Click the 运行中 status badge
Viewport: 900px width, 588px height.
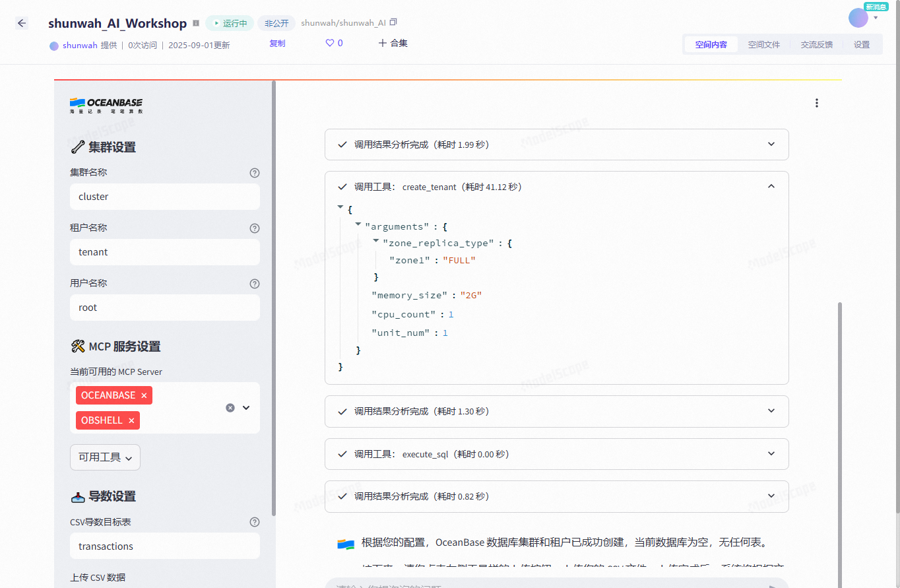pyautogui.click(x=230, y=23)
